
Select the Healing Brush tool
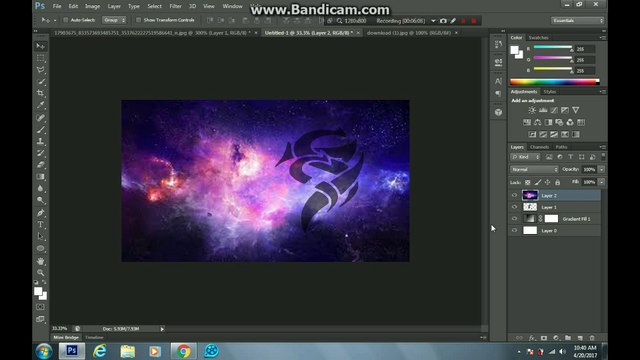click(x=41, y=118)
